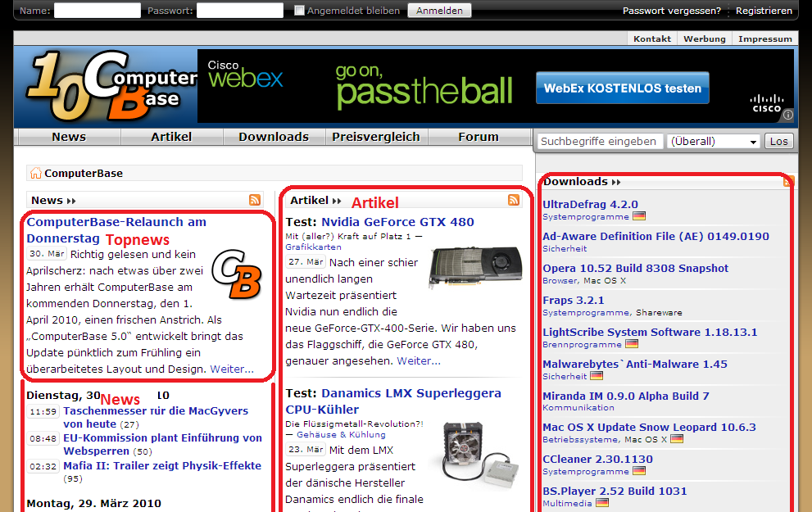Open Opera 10.52 Build 8308 Snapshot download

point(635,268)
